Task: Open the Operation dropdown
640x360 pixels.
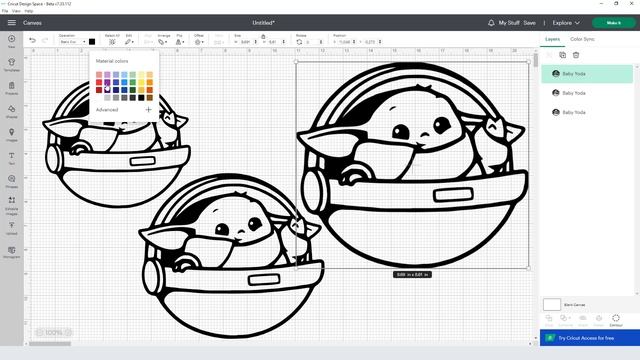Action: pos(73,42)
